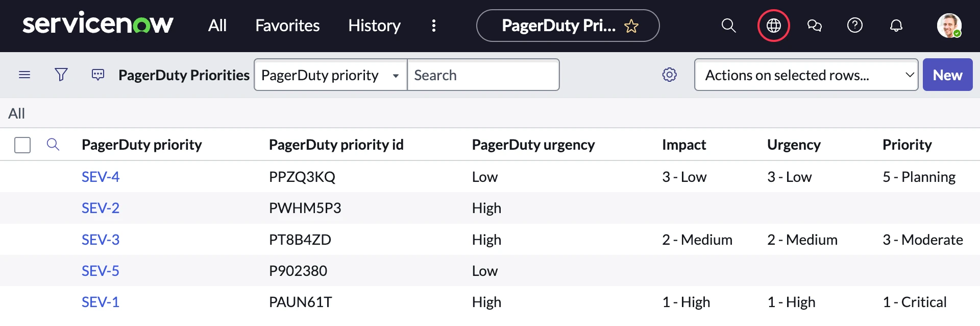
Task: Click the globe scope selector icon
Action: [x=773, y=26]
